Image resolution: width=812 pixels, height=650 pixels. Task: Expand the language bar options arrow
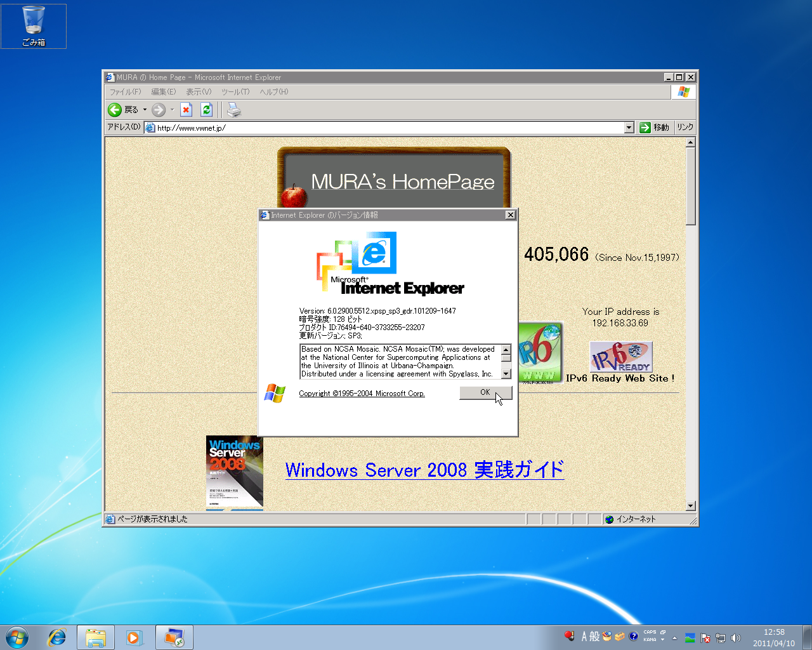click(x=663, y=640)
